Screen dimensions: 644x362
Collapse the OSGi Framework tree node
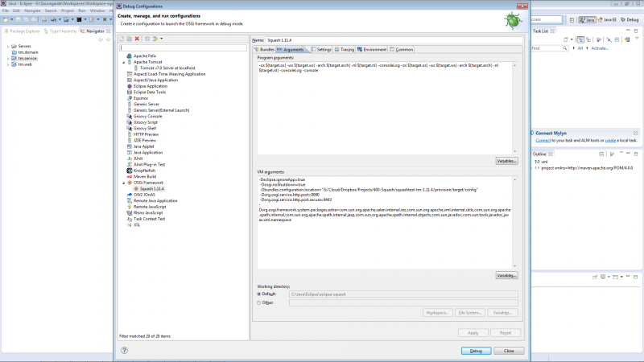pos(124,183)
